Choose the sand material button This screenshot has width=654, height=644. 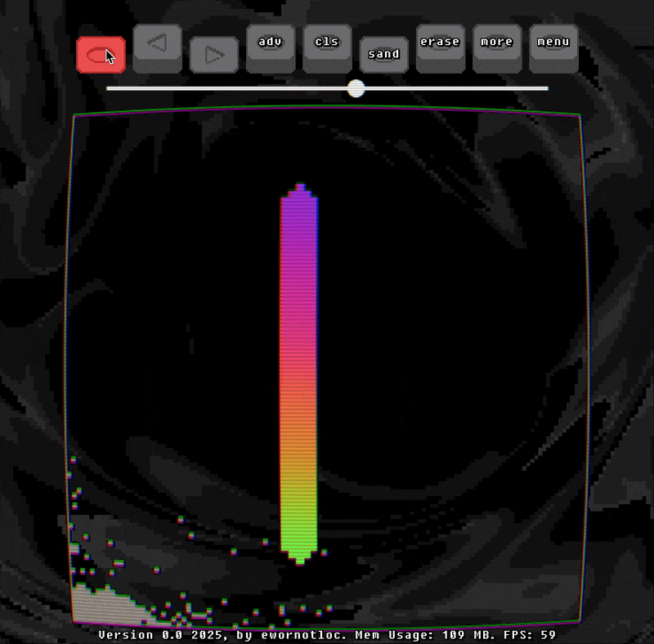pyautogui.click(x=383, y=55)
